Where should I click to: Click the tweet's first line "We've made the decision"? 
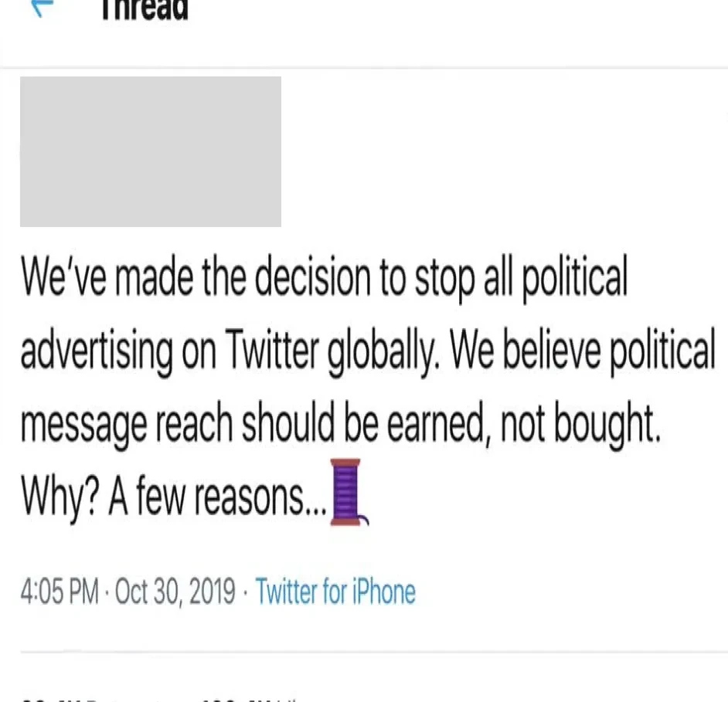[x=196, y=277]
